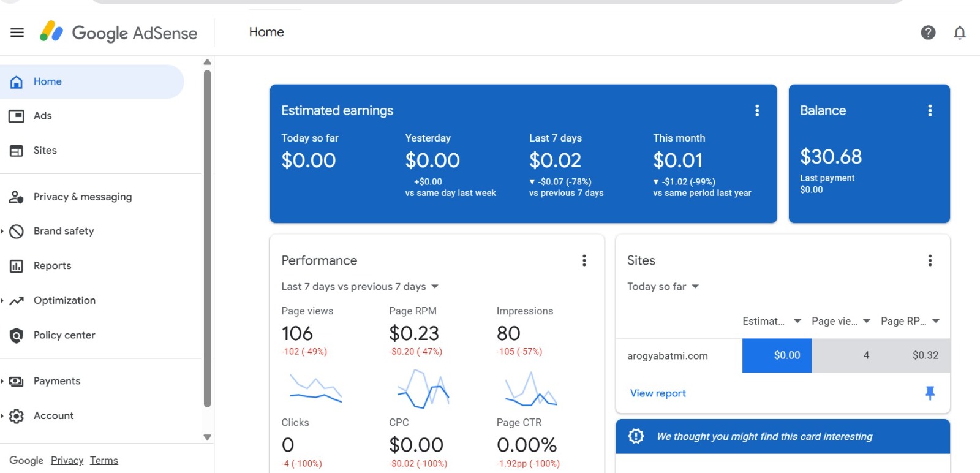The image size is (980, 473).
Task: Click the Policy center shield icon
Action: point(17,335)
